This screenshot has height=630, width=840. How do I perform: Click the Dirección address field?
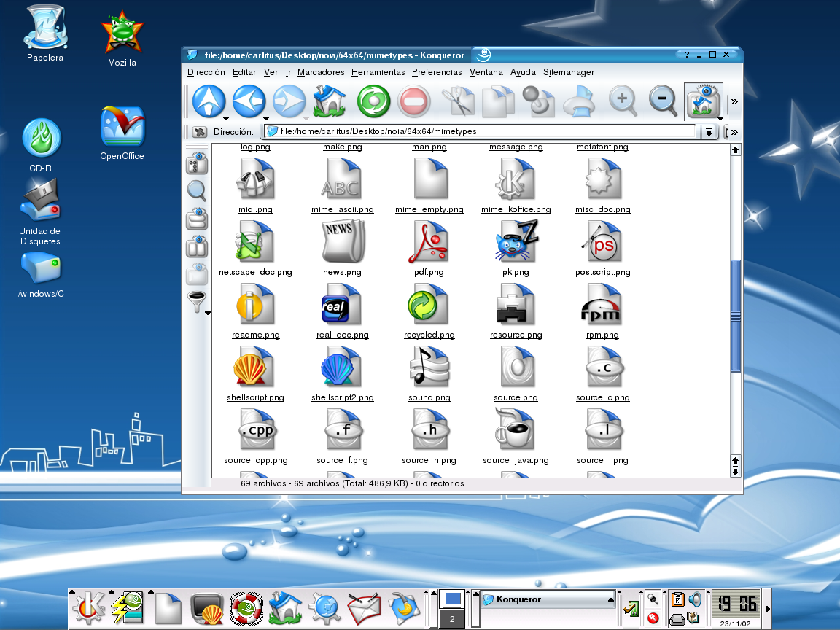click(x=481, y=131)
